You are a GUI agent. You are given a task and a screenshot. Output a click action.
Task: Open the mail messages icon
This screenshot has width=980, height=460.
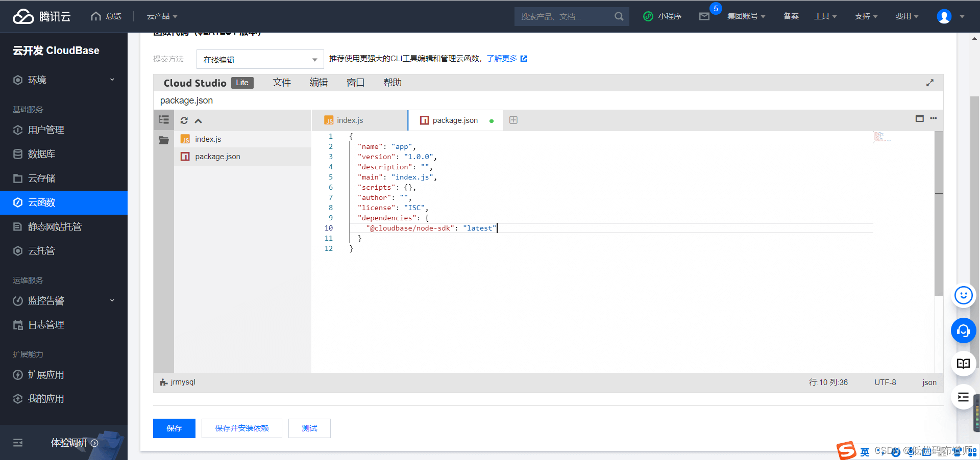coord(704,16)
